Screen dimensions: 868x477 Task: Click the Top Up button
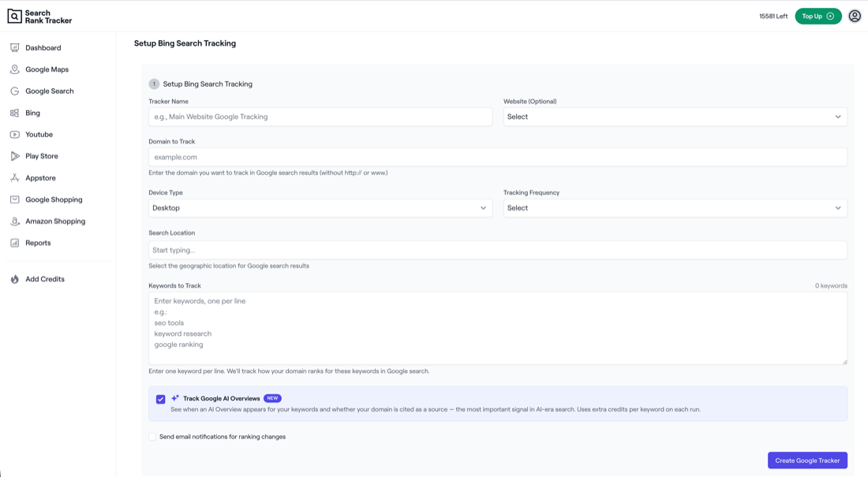pos(818,16)
